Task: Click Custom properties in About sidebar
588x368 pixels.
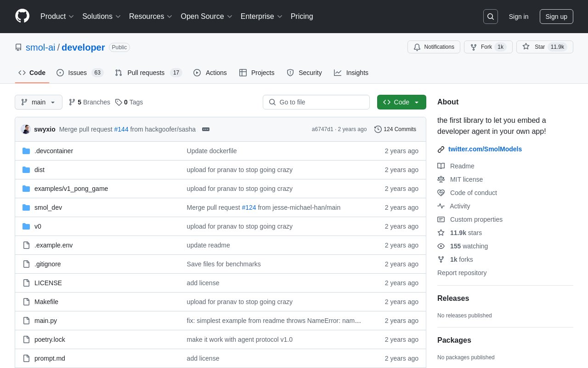Action: [x=476, y=219]
